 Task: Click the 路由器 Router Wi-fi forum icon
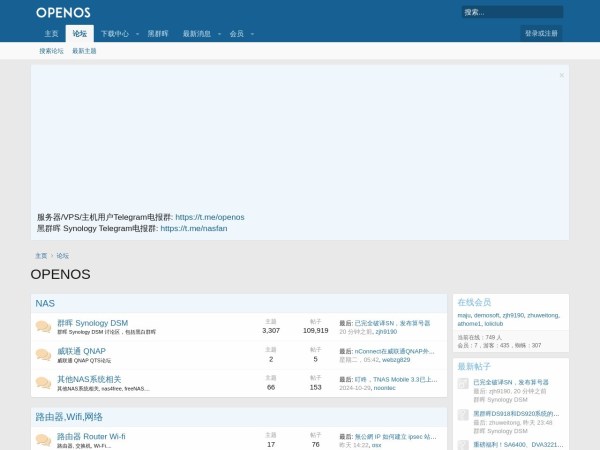(43, 440)
